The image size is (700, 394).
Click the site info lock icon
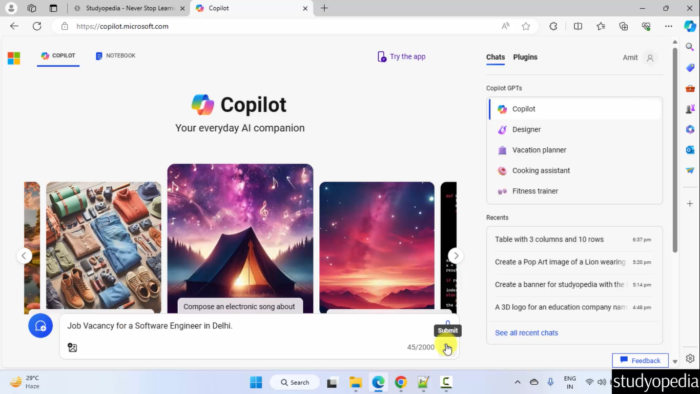[x=65, y=26]
